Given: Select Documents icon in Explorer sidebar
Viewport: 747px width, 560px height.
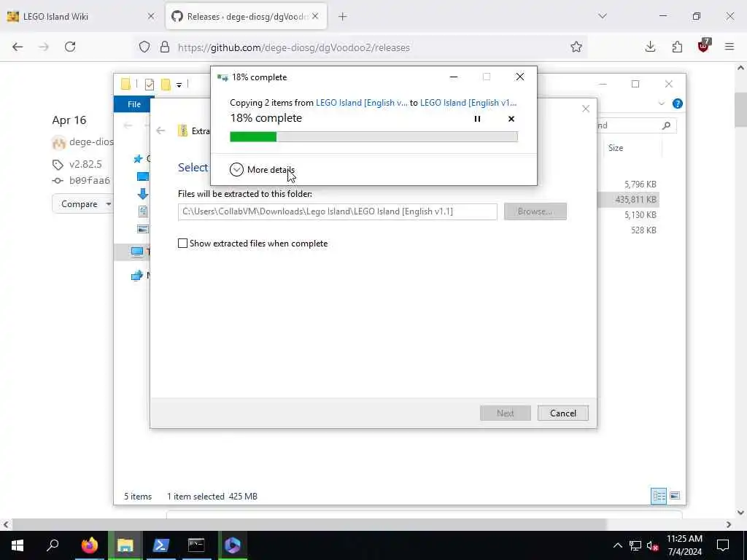Looking at the screenshot, I should 142,211.
